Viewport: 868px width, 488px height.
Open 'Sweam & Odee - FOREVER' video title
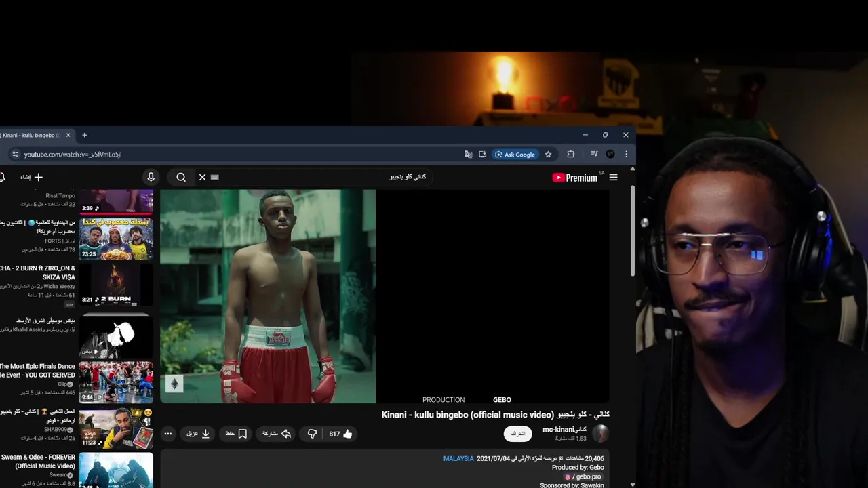(38, 462)
